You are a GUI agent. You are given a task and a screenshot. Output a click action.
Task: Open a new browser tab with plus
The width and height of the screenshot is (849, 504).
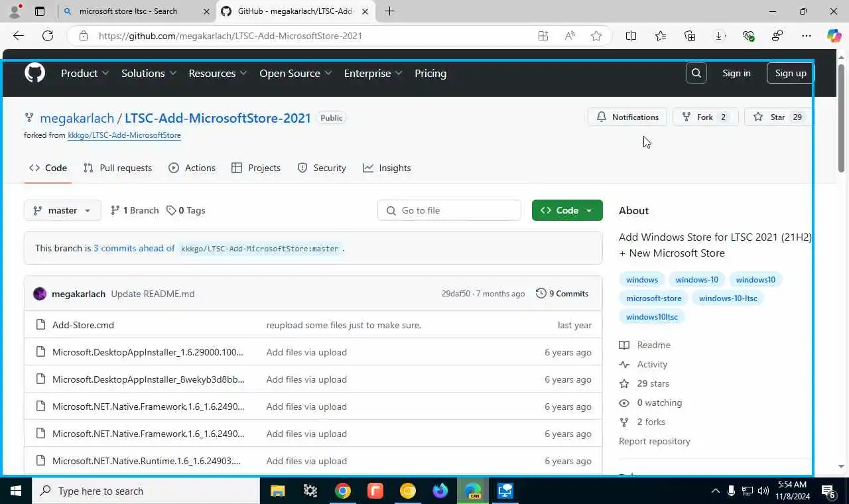[389, 11]
